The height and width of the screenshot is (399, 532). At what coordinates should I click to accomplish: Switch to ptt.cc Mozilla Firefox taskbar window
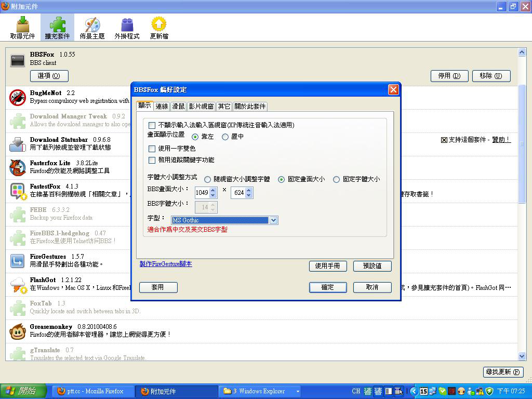tap(94, 391)
